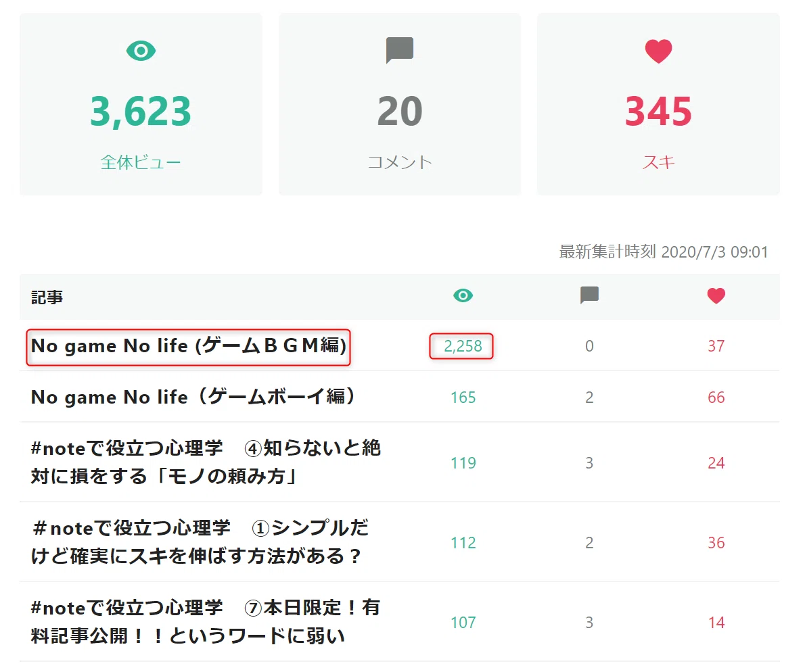Image resolution: width=805 pixels, height=672 pixels.
Task: Click the 3,623 total view number
Action: tap(141, 112)
